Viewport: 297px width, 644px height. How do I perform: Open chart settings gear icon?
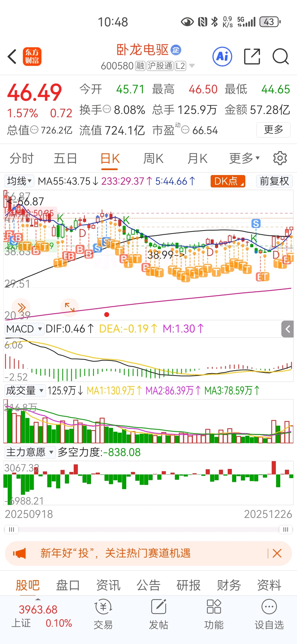tap(280, 158)
